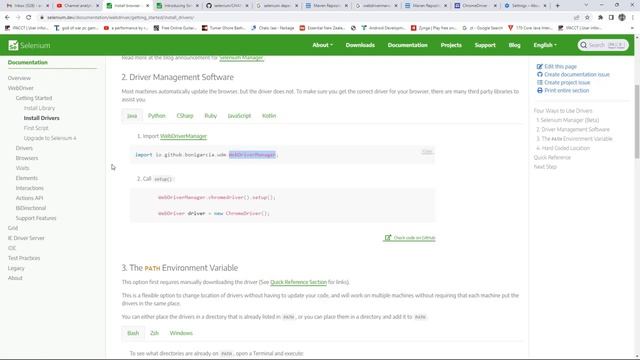
Task: Click the list icon beside Create project issue
Action: (540, 82)
